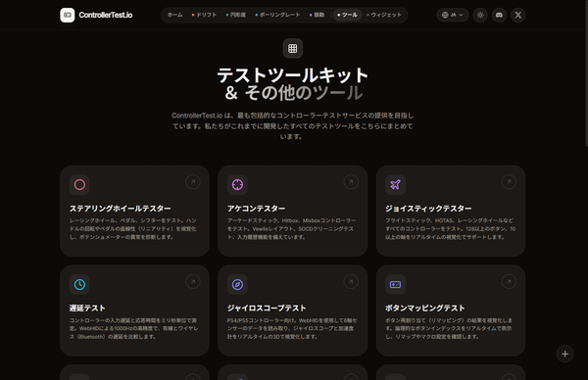Open the ジョイスティックテスター title

tap(428, 209)
